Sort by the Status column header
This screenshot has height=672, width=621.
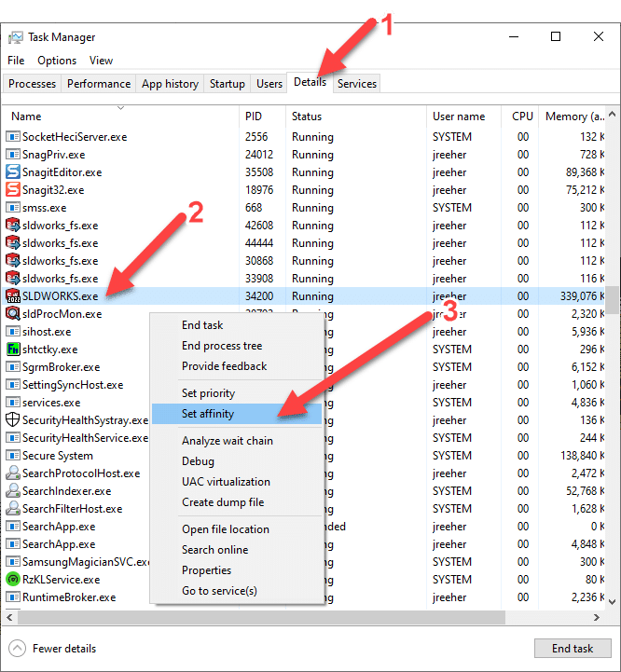tap(356, 116)
